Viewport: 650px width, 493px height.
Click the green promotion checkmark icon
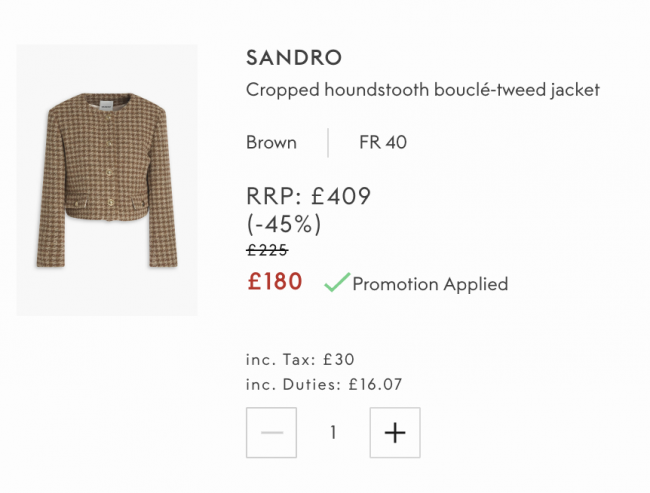tap(336, 283)
